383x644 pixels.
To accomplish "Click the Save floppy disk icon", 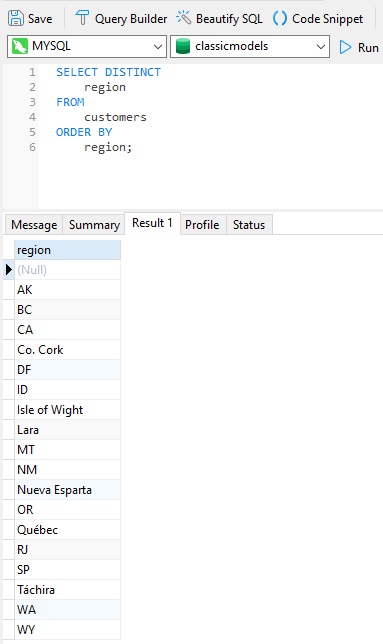I will click(16, 18).
